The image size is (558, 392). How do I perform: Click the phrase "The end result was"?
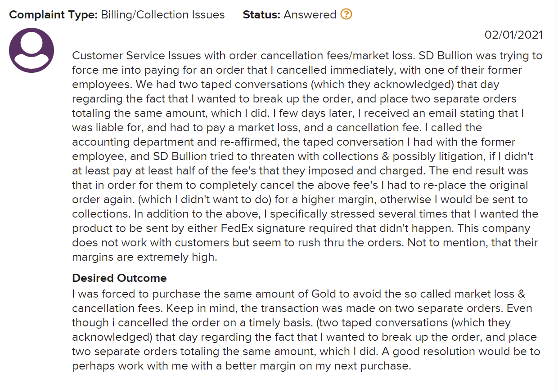point(484,171)
